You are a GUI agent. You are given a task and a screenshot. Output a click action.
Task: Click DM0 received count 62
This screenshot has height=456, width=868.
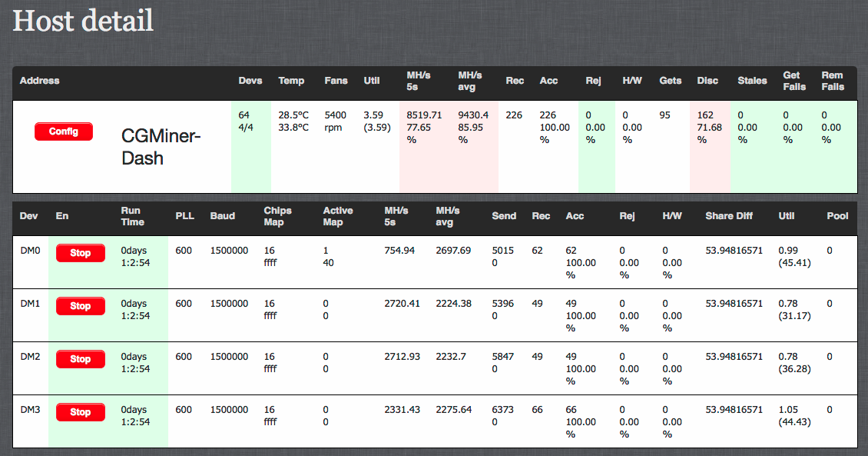(x=537, y=251)
